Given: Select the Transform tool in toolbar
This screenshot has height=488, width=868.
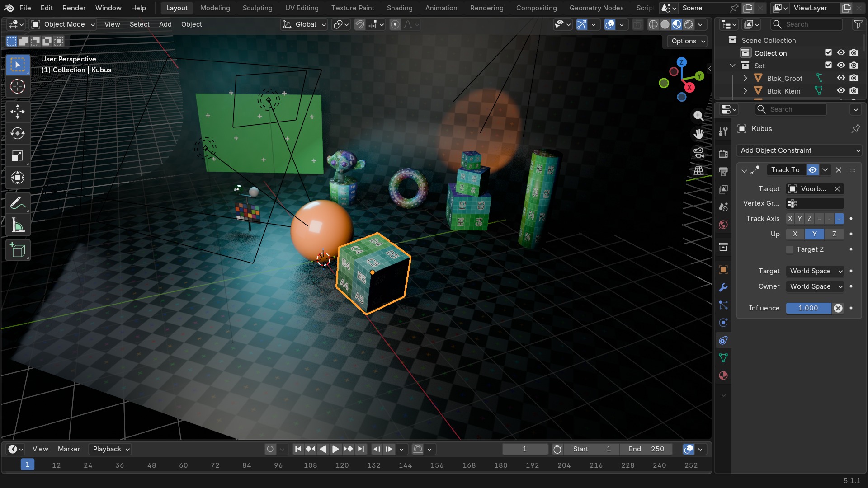Looking at the screenshot, I should (18, 178).
